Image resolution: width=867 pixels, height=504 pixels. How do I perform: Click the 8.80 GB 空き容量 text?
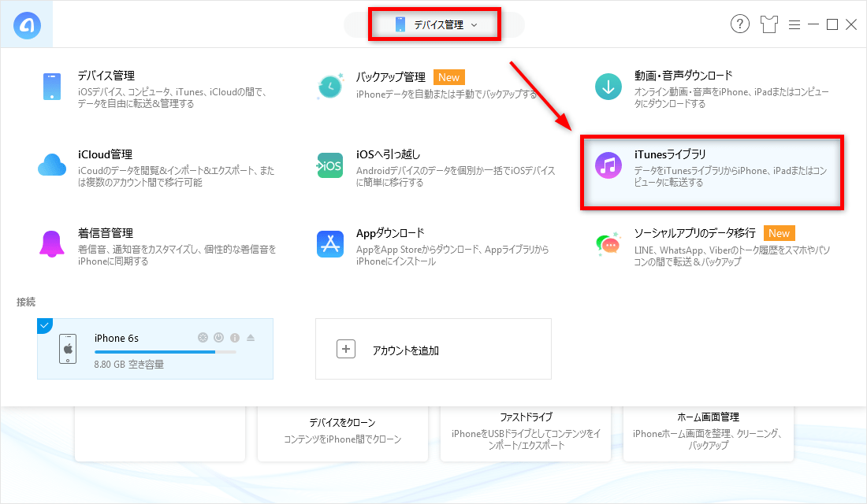(128, 364)
